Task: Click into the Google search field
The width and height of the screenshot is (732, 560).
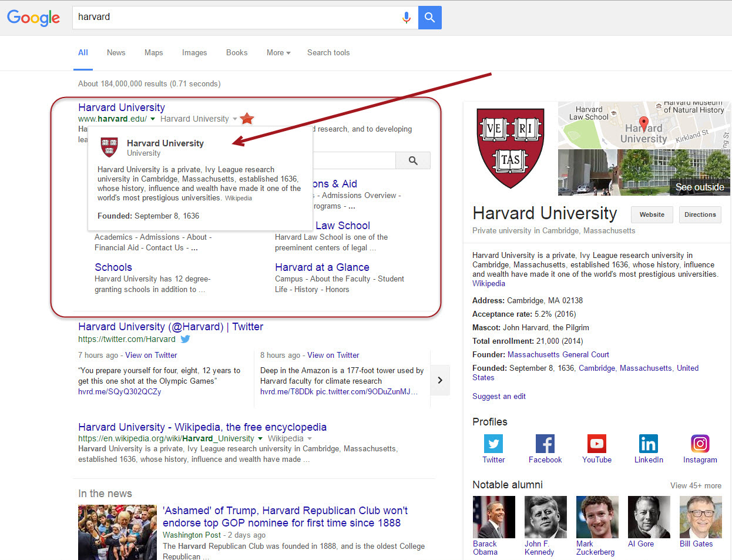Action: tap(235, 17)
